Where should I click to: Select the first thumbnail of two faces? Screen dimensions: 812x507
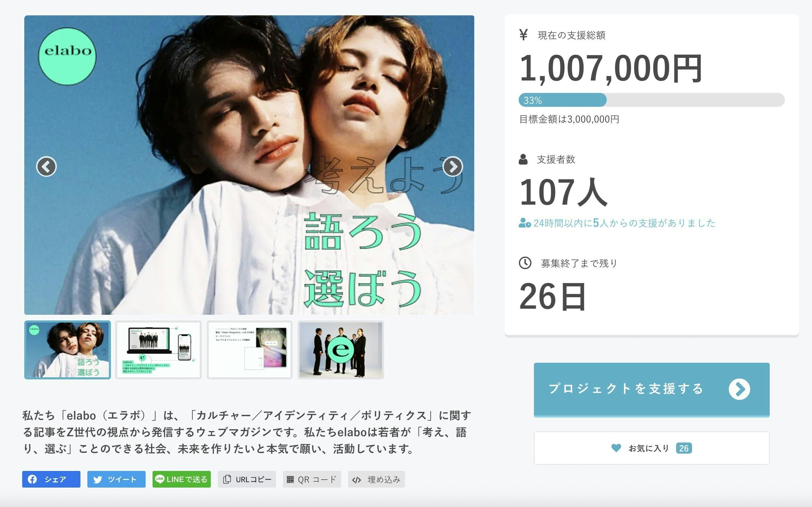point(68,350)
